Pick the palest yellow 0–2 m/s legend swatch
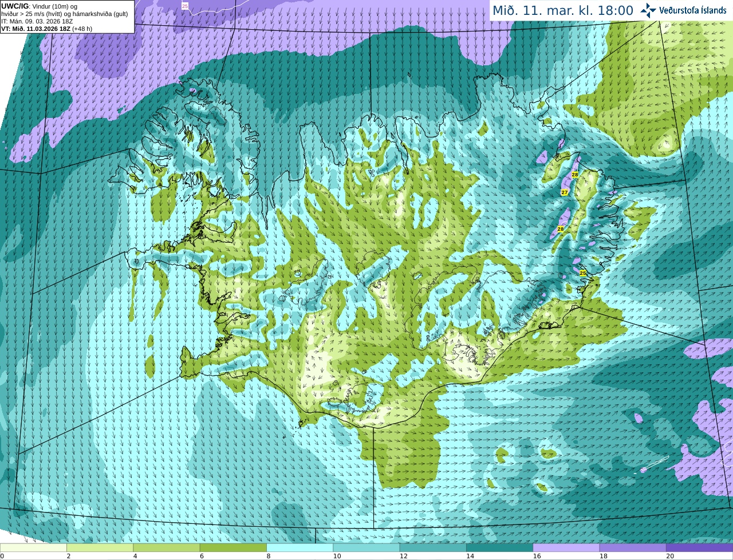Viewport: 733px width, 560px height. [x=33, y=547]
